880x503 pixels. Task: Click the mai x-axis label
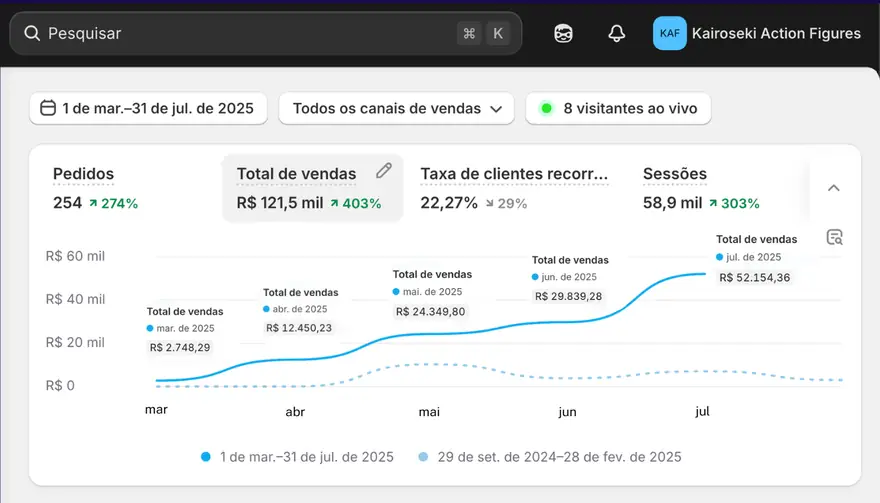[429, 412]
